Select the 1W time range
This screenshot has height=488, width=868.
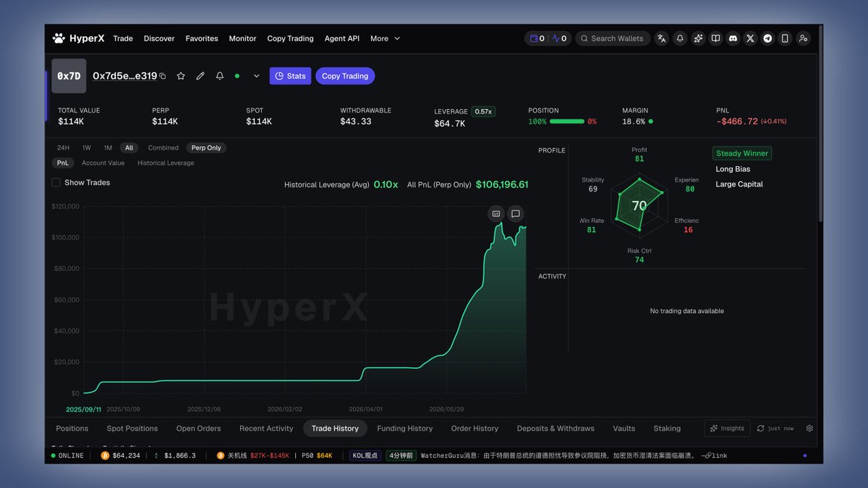click(86, 147)
